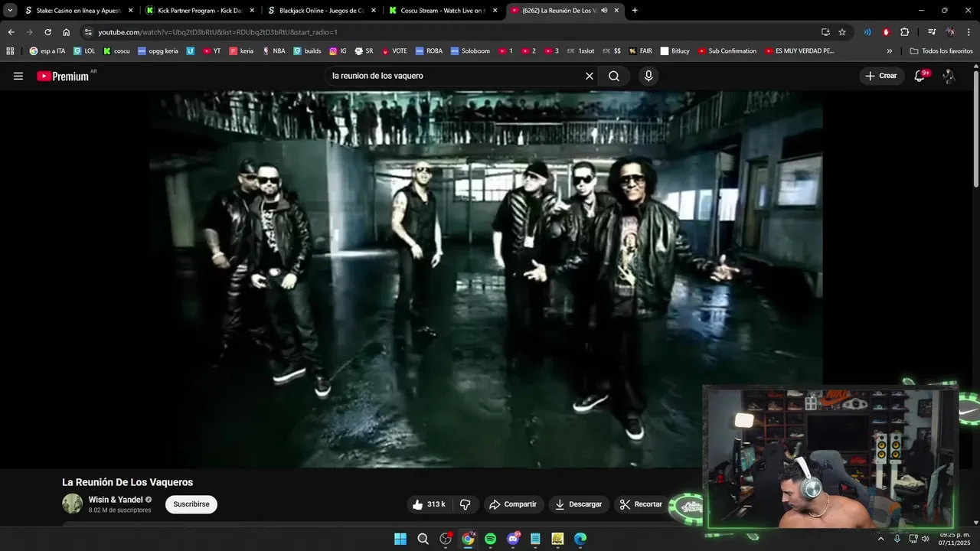Open Soloboom bookmark
The width and height of the screenshot is (980, 551).
pyautogui.click(x=470, y=51)
